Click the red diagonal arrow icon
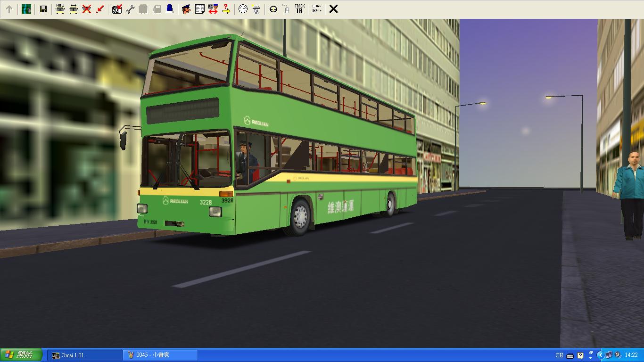The image size is (644, 362). 99,9
